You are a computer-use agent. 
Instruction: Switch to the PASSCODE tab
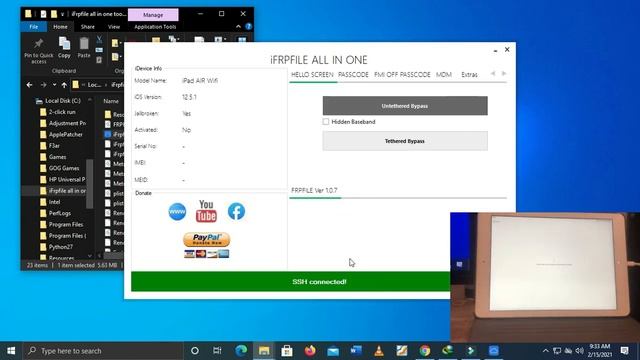(x=353, y=75)
